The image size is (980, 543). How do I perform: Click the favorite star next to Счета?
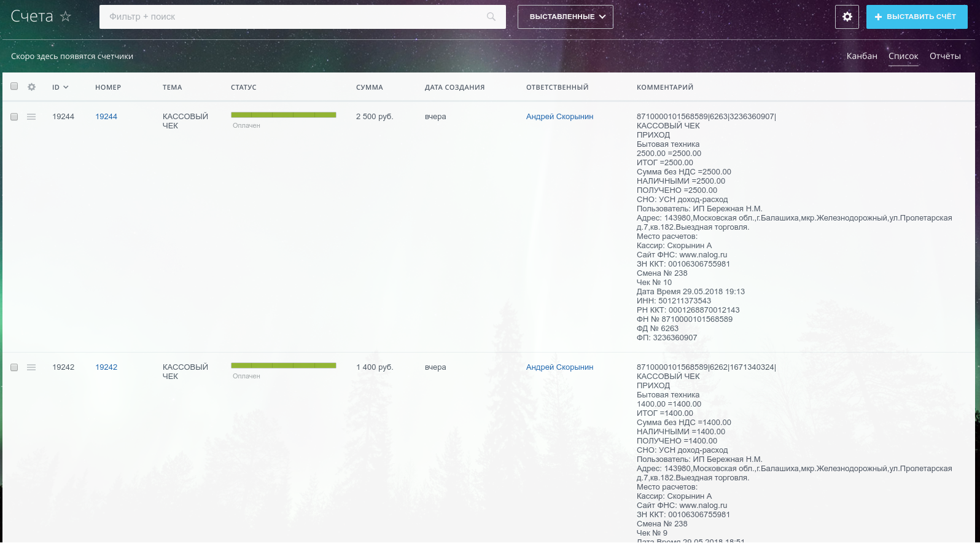tap(66, 17)
